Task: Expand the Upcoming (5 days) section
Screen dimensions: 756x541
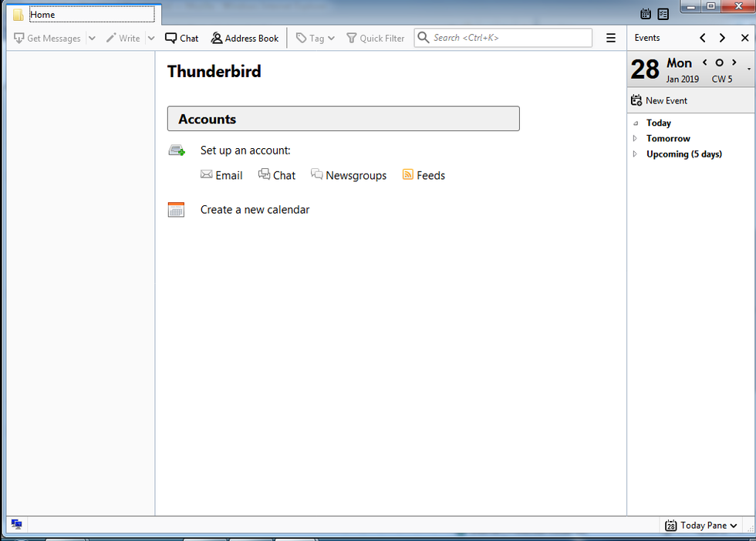Action: point(636,154)
